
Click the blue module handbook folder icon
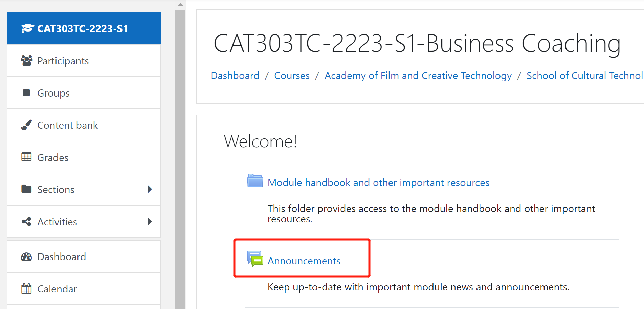point(255,181)
